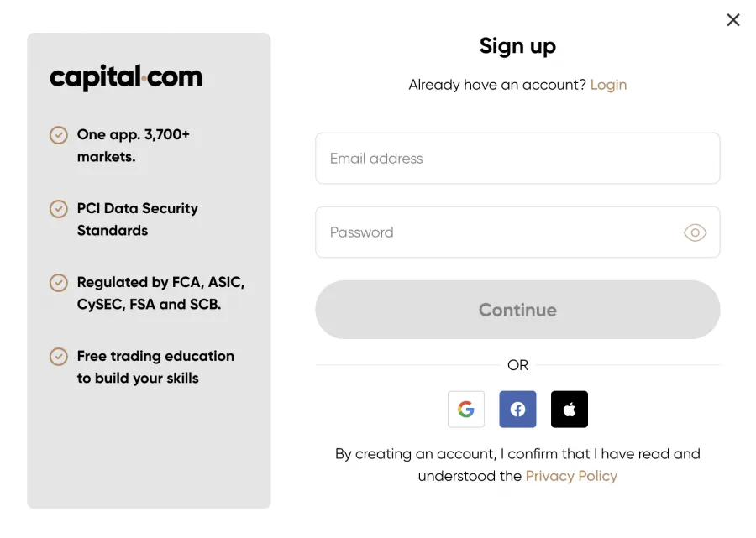Open the Privacy Policy link
Screen dimensions: 756x538
(571, 476)
